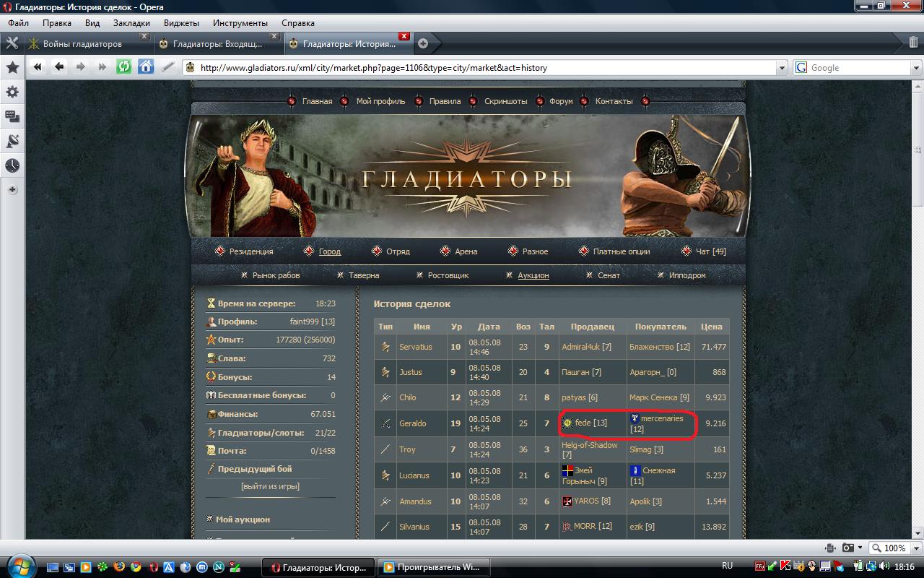Open the widgets gear panel
Screen dimensions: 924x578
click(x=12, y=92)
